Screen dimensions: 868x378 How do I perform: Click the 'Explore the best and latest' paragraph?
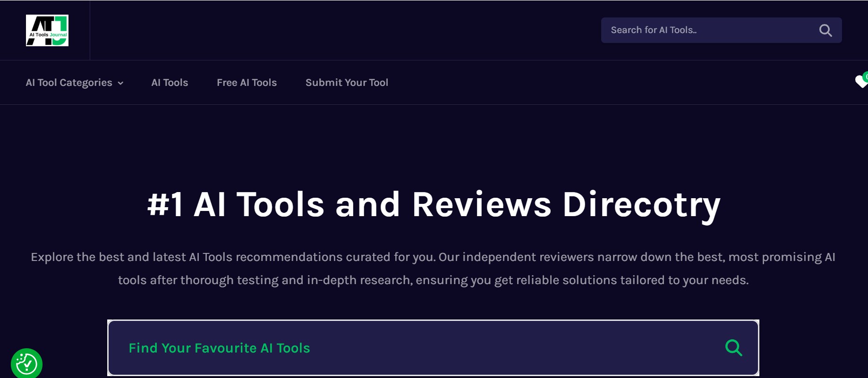[x=434, y=269]
